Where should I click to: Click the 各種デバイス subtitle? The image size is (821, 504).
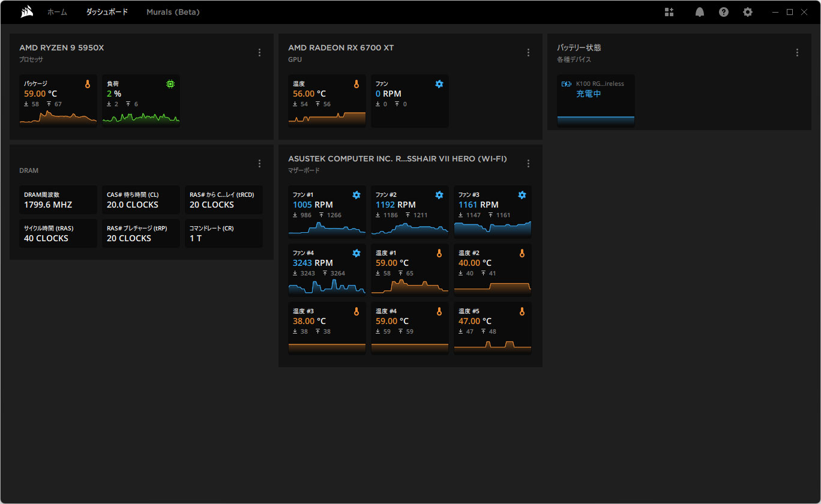574,59
